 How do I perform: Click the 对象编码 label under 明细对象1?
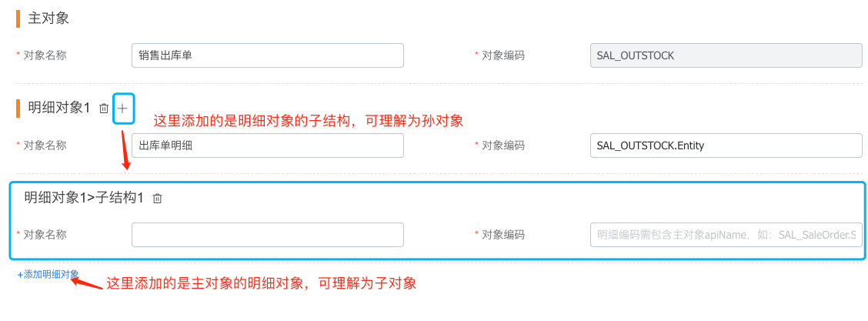click(503, 145)
